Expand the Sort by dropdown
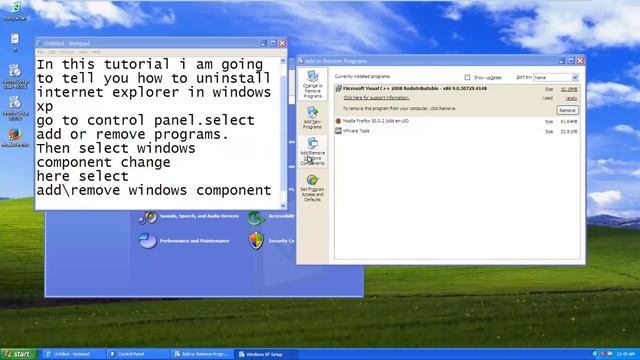This screenshot has width=640, height=360. pyautogui.click(x=575, y=77)
